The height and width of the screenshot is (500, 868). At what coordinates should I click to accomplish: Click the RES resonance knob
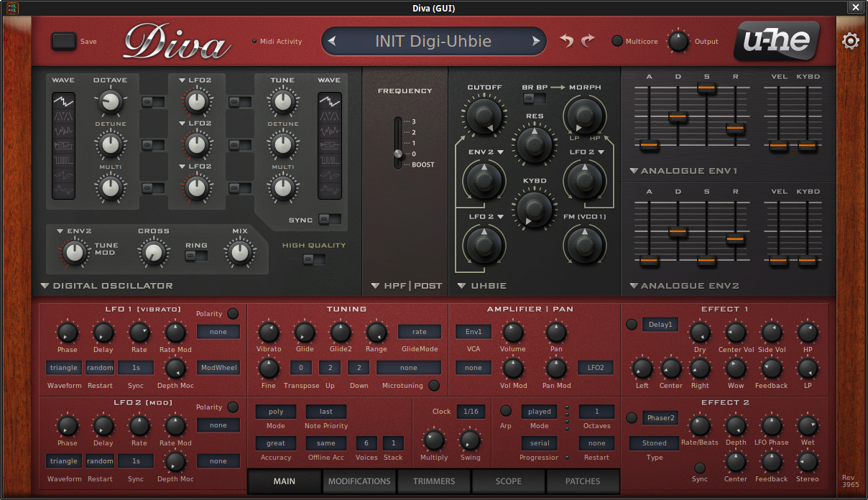pyautogui.click(x=535, y=144)
